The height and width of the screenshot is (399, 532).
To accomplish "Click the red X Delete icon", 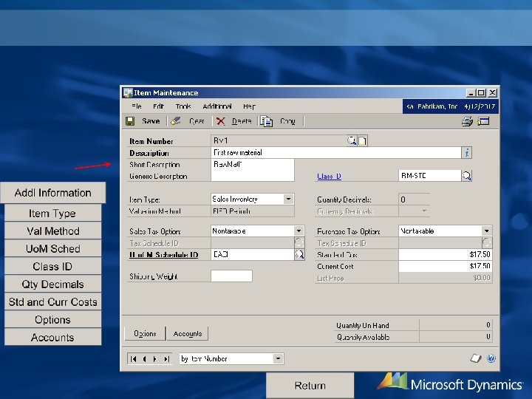I will coord(220,121).
